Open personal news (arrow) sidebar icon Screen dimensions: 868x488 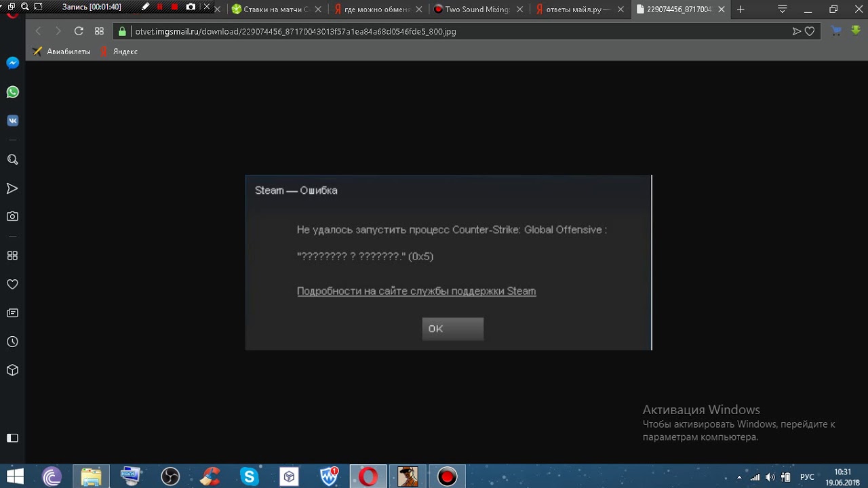pos(12,188)
